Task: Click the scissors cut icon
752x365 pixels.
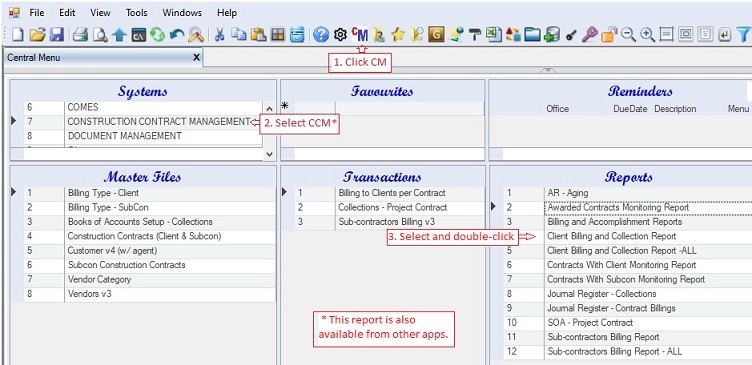Action: click(219, 35)
